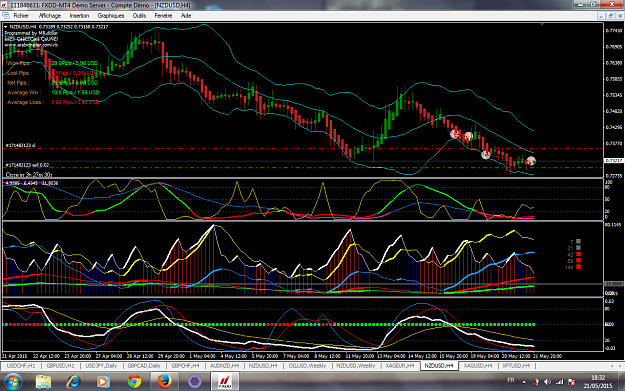Switch to the USDCHF,H1 chart tab
The height and width of the screenshot is (391, 625).
(x=21, y=365)
